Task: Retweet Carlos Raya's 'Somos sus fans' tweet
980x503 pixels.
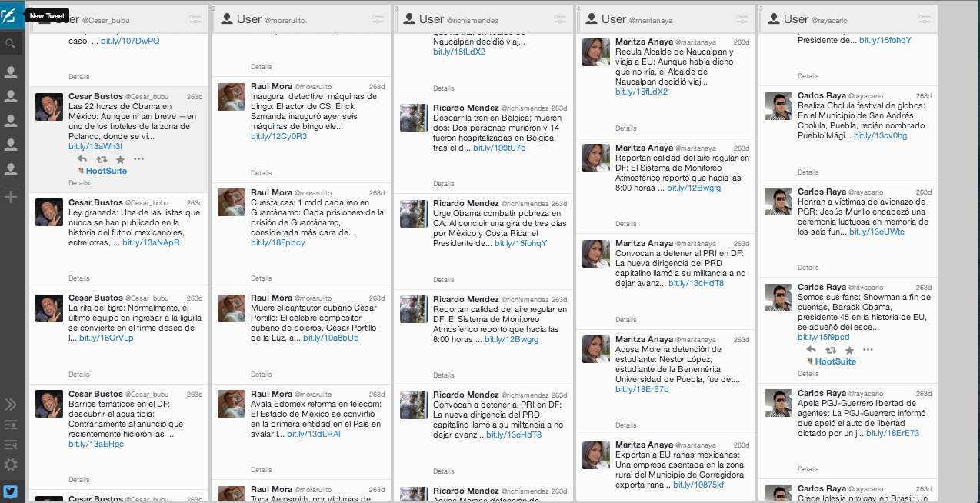Action: [x=831, y=350]
